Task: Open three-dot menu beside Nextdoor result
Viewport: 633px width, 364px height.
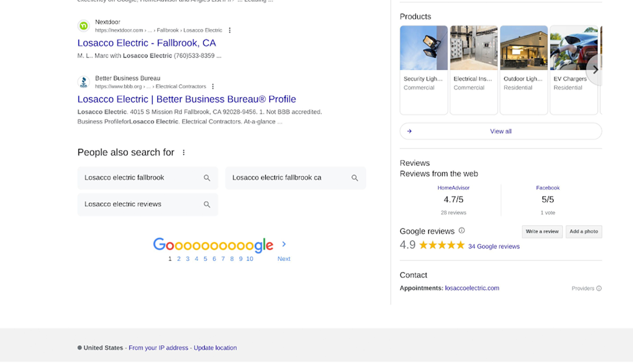Action: (x=230, y=30)
